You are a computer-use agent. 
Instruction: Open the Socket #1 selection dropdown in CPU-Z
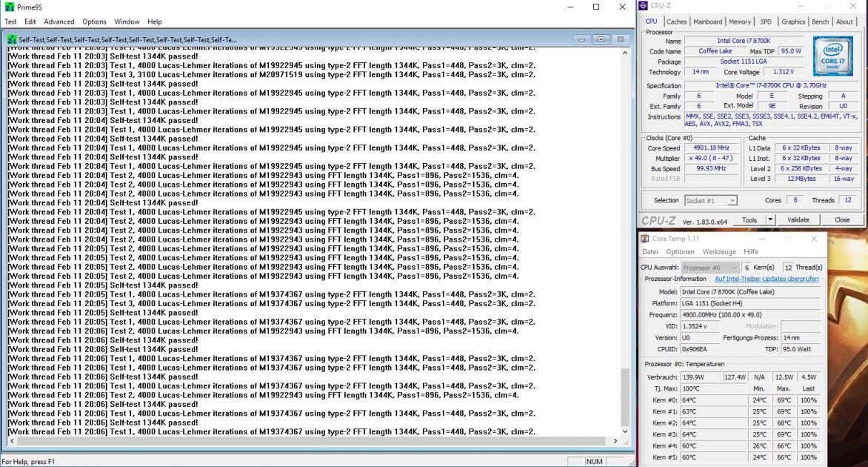tap(711, 201)
